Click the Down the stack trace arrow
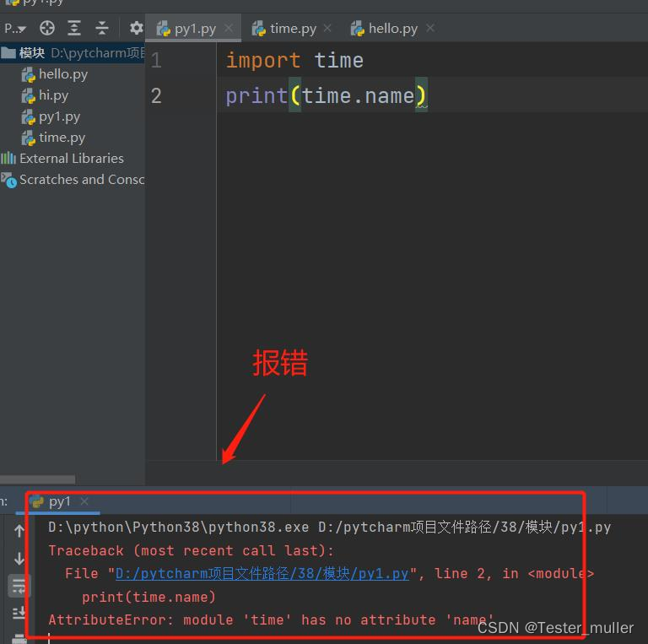Image resolution: width=648 pixels, height=644 pixels. coord(19,559)
